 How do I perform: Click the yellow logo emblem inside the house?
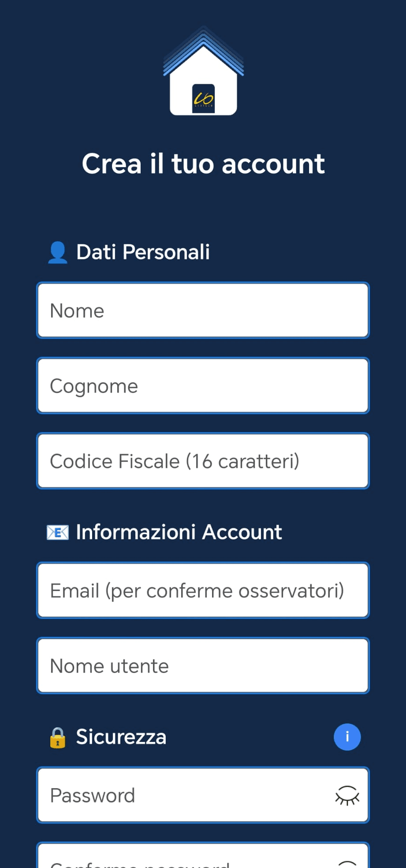pos(203,98)
